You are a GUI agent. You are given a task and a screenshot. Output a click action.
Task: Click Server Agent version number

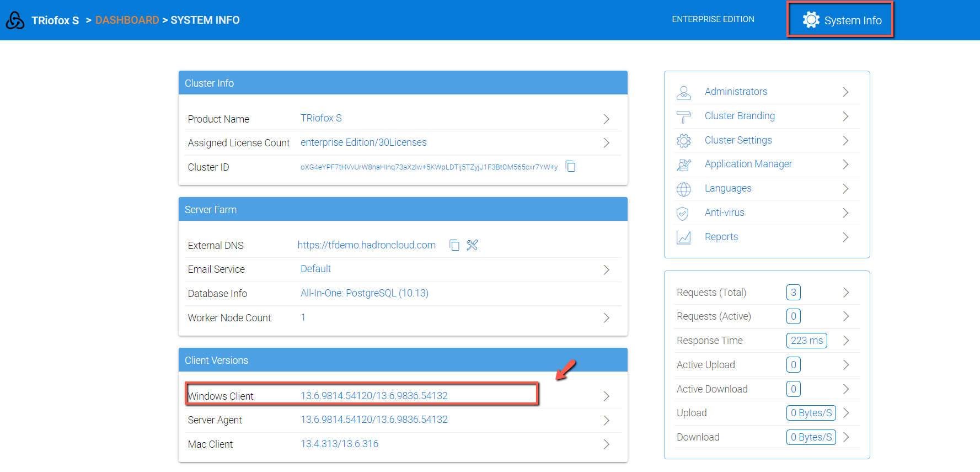[x=374, y=420]
